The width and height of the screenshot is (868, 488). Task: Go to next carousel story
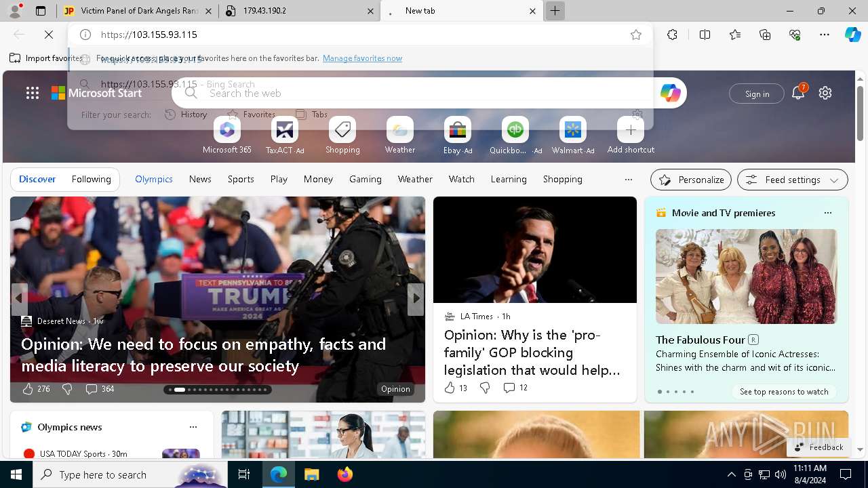coord(416,298)
